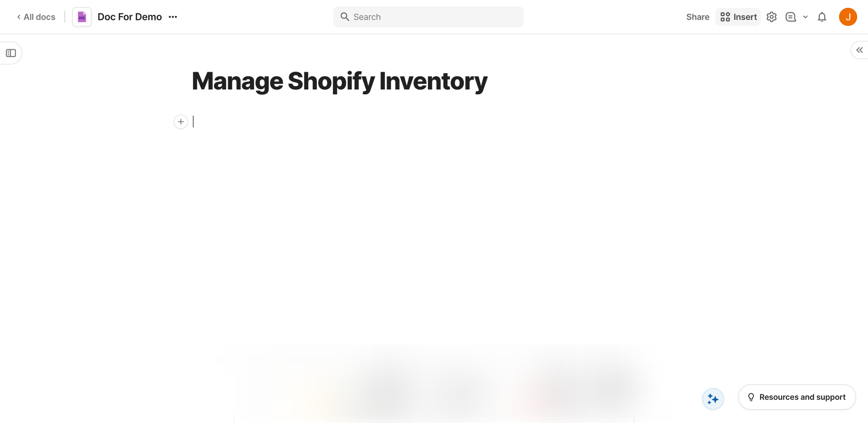Click the Share button
This screenshot has height=423, width=868.
click(697, 17)
